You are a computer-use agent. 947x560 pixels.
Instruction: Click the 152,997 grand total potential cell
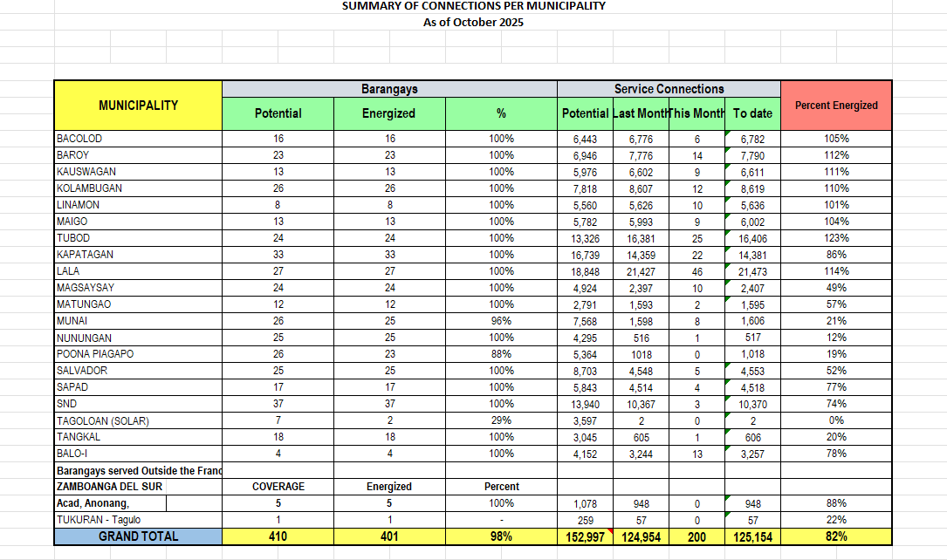click(585, 537)
